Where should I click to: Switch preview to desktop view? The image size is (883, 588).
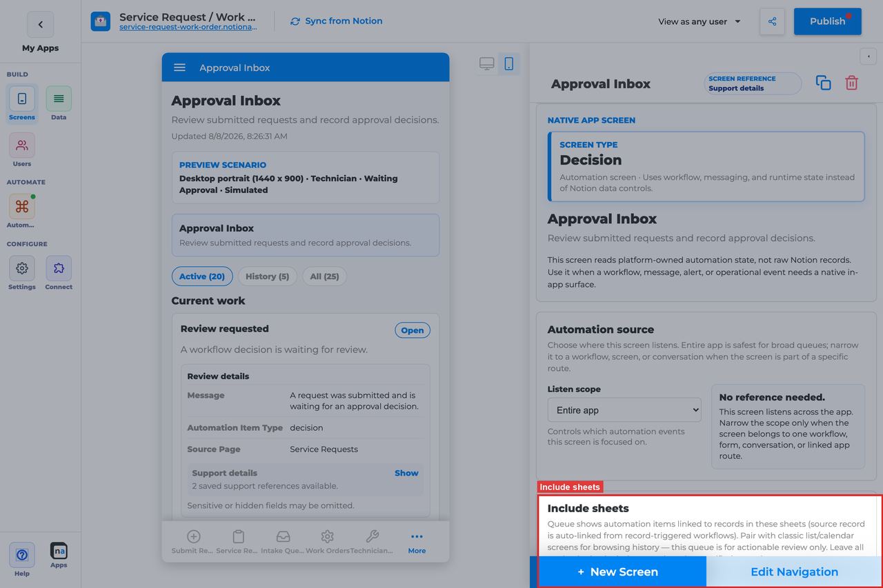(487, 64)
